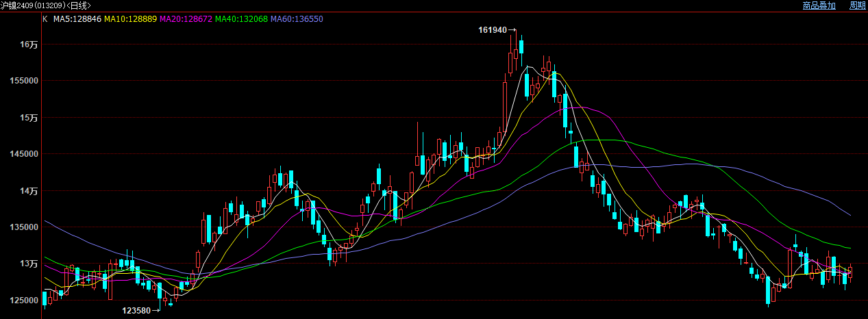Select the MA5:128846 indicator label
The image size is (868, 319).
[77, 19]
